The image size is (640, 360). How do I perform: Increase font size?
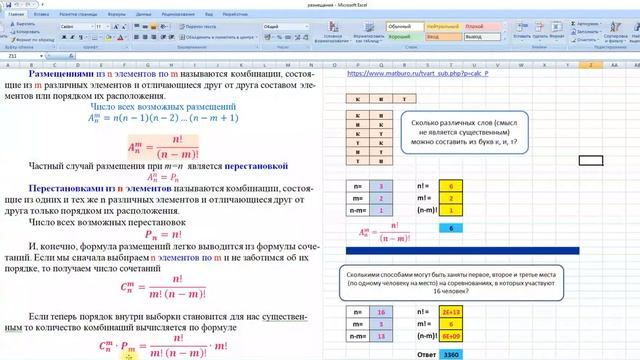coord(116,27)
